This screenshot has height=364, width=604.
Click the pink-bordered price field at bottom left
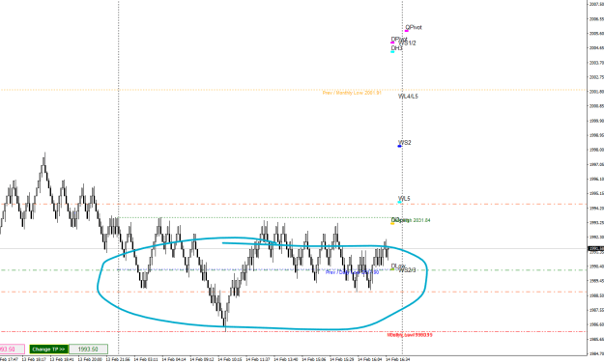[x=12, y=350]
